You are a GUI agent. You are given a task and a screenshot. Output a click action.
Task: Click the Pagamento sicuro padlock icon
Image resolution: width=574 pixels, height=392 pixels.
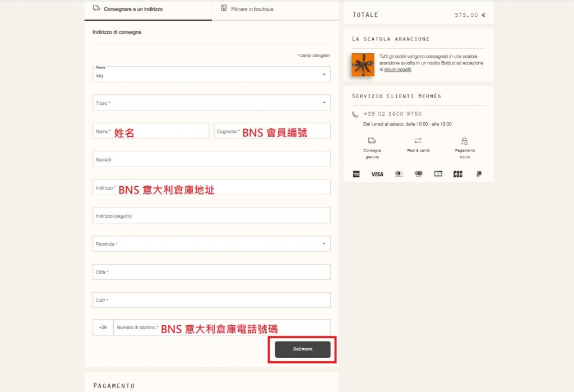464,141
